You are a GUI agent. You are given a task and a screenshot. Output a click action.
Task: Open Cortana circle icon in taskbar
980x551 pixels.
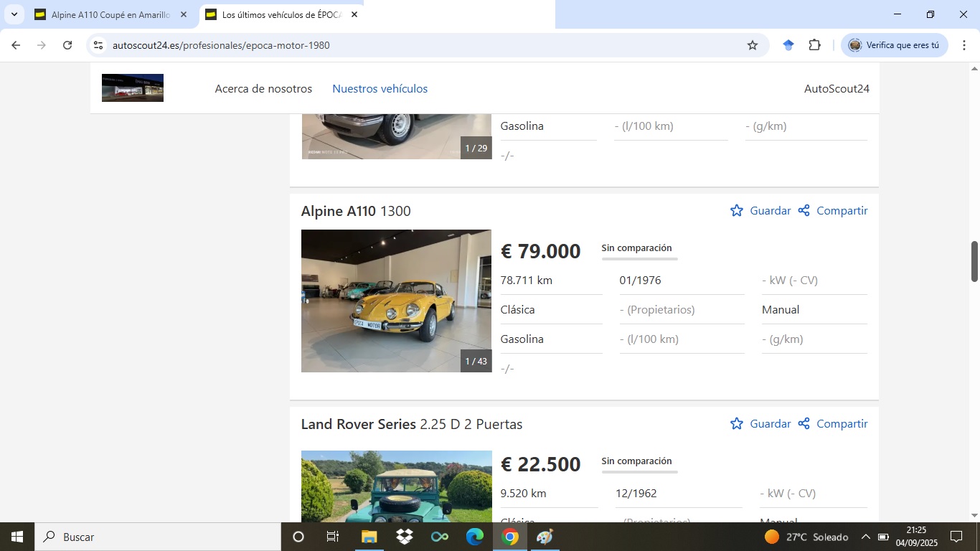pos(298,537)
